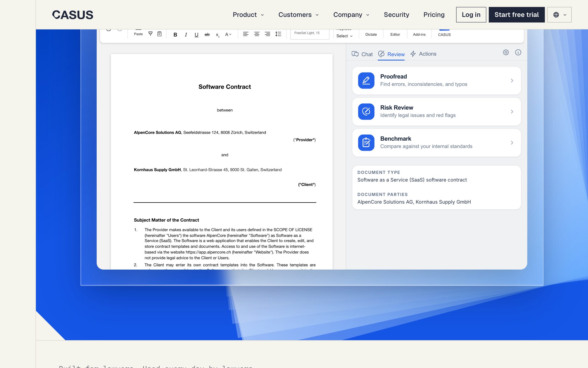Open the font color dropdown
This screenshot has width=588, height=368.
click(x=228, y=34)
